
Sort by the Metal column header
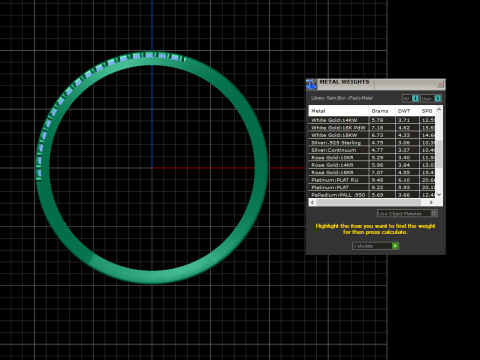tap(338, 111)
